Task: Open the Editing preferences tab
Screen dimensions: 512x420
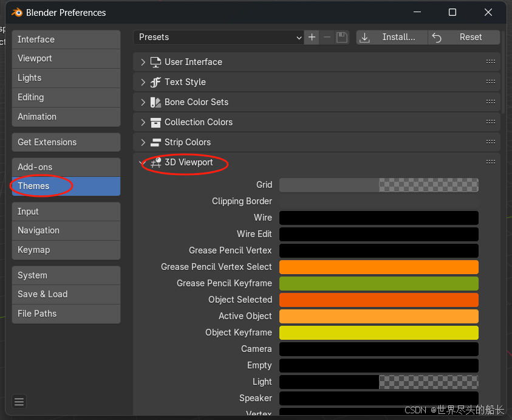Action: [x=66, y=97]
